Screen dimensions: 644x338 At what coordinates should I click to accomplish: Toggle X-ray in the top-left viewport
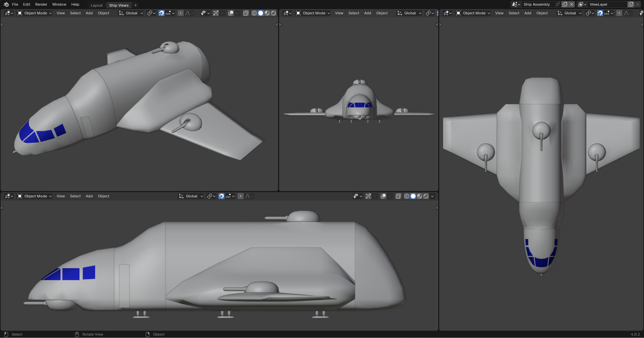click(246, 13)
